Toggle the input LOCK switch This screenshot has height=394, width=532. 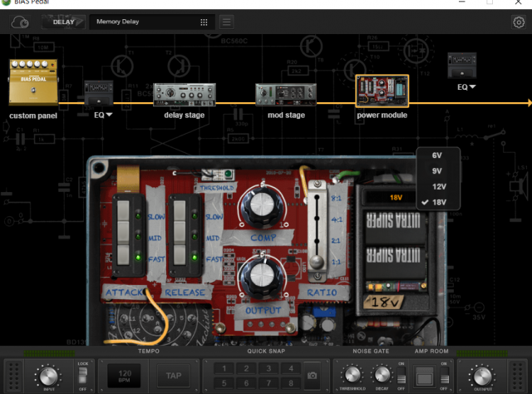point(83,376)
